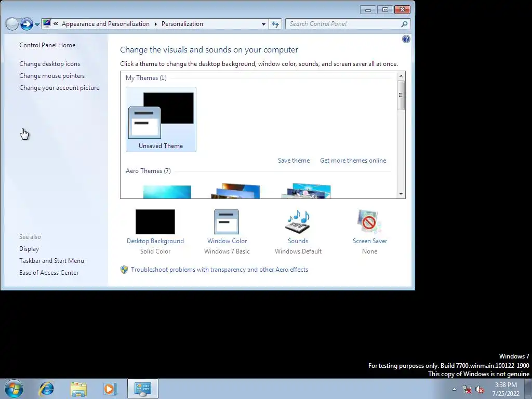The height and width of the screenshot is (399, 532).
Task: Click the Aero Themes (7) heading
Action: point(148,170)
